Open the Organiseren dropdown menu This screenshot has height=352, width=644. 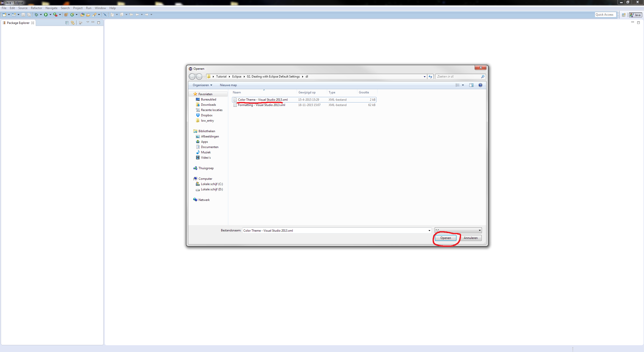202,85
